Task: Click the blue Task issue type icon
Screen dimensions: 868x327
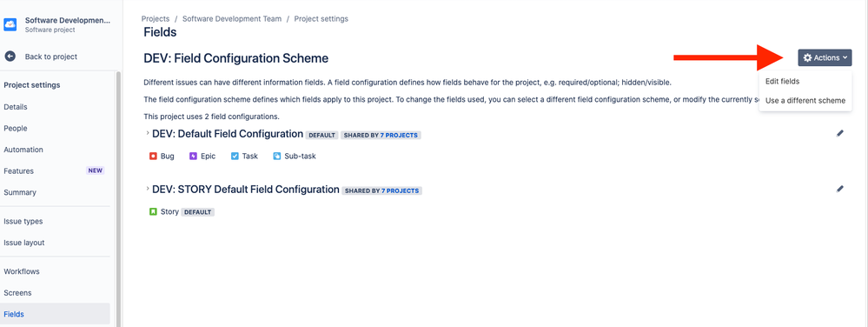Action: click(x=235, y=157)
